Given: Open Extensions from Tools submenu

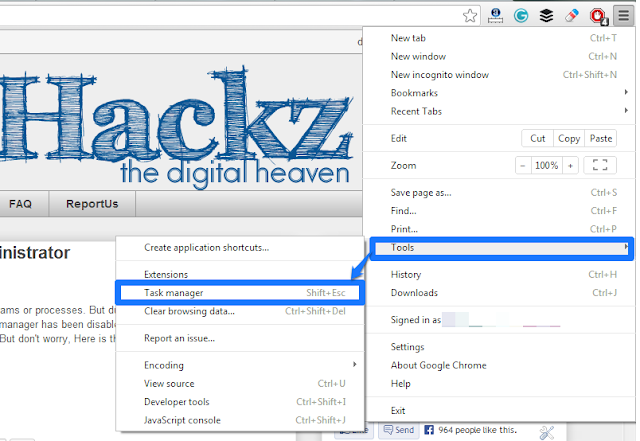Looking at the screenshot, I should point(240,274).
